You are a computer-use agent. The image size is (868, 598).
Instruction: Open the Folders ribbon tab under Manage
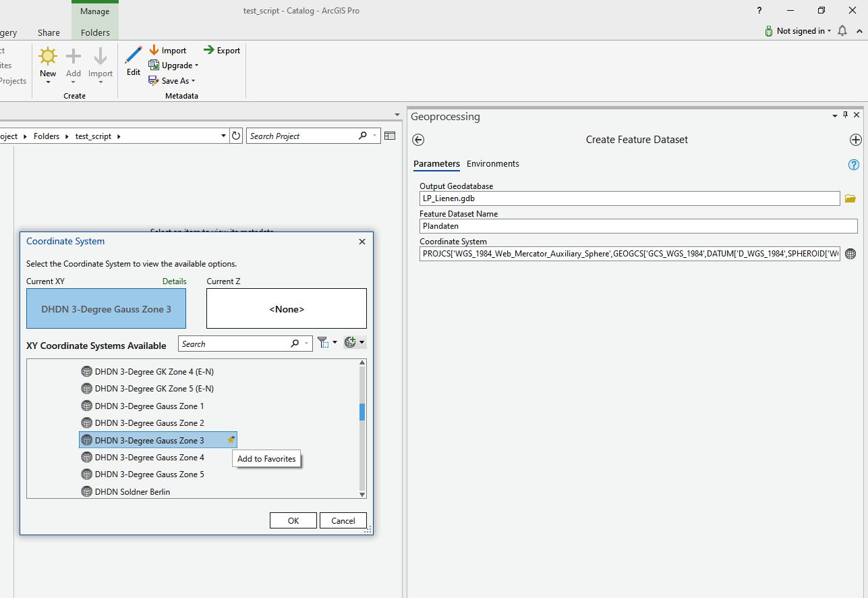[x=95, y=32]
